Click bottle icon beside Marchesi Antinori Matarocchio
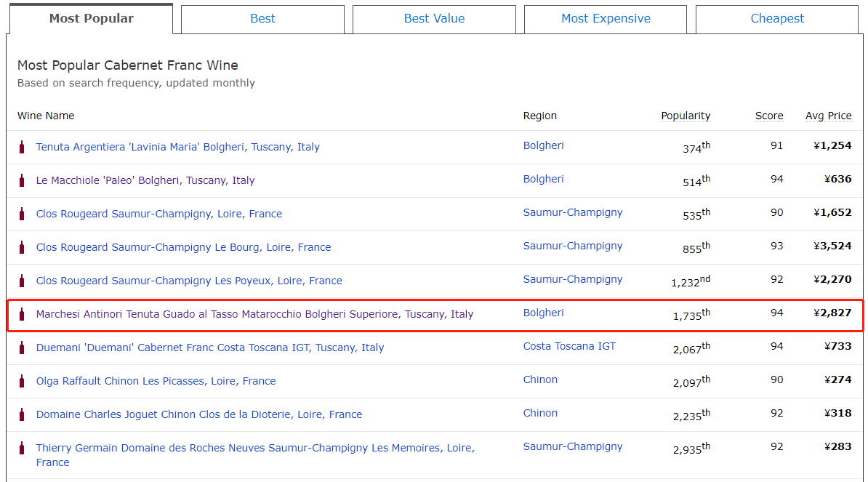This screenshot has width=868, height=482. coord(22,314)
